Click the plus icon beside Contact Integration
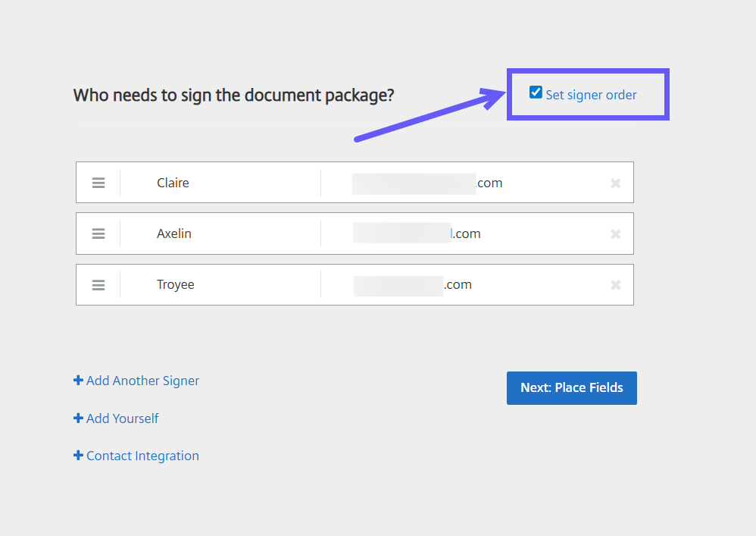Image resolution: width=756 pixels, height=536 pixels. (78, 456)
